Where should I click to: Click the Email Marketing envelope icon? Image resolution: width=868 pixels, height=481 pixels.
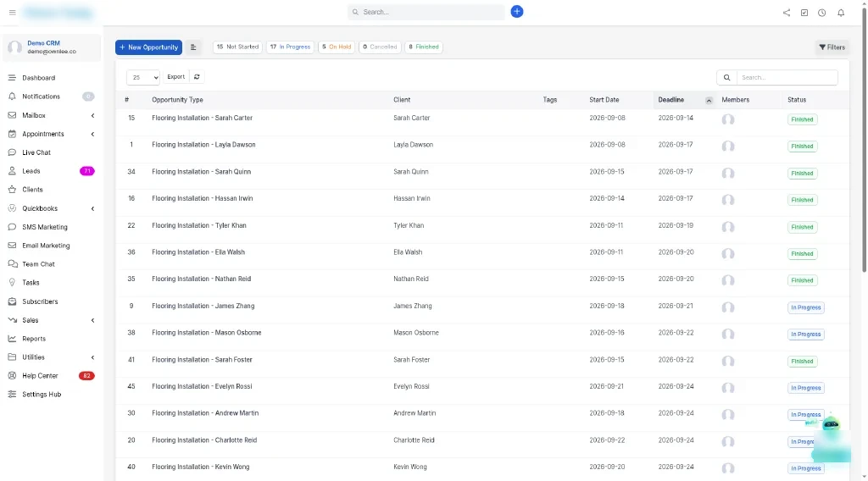pyautogui.click(x=12, y=246)
